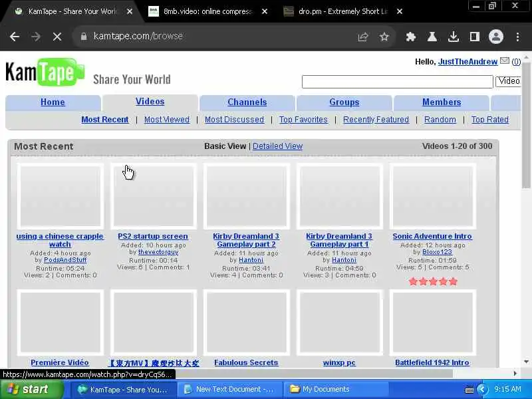
Task: Select the Videos navigation tab
Action: pyautogui.click(x=150, y=102)
